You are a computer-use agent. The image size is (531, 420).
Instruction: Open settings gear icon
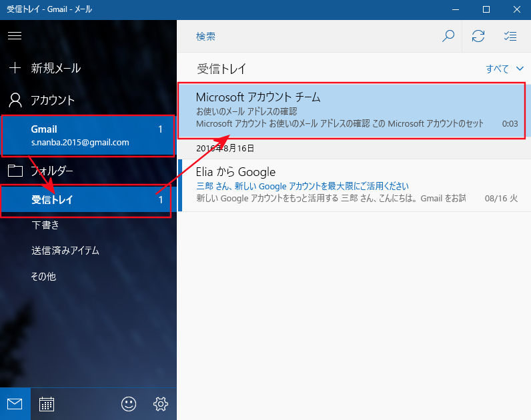(161, 404)
